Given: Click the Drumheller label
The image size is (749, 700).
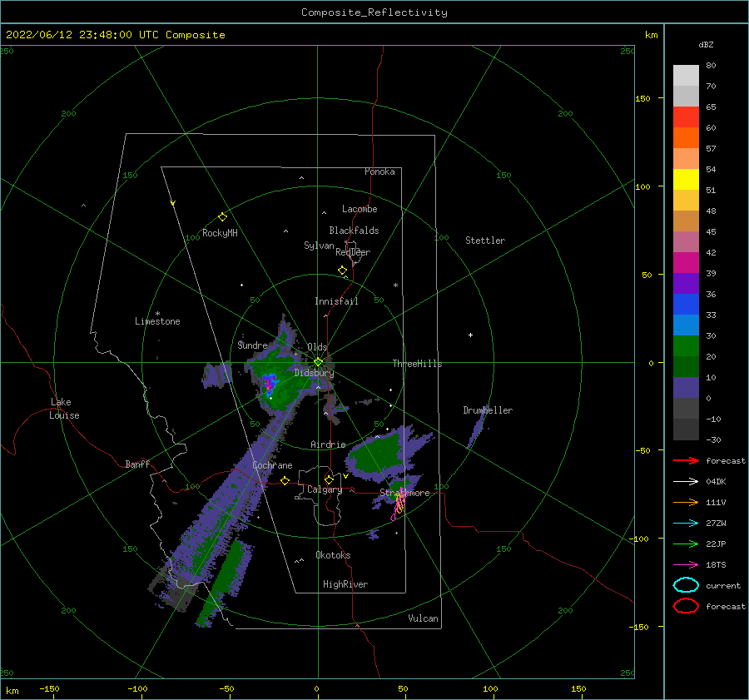Looking at the screenshot, I should 488,410.
